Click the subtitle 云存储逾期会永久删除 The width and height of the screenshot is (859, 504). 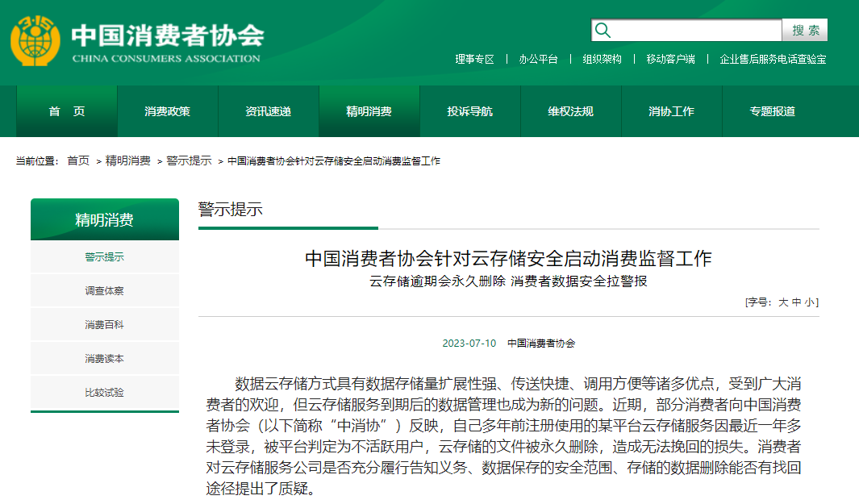click(437, 281)
